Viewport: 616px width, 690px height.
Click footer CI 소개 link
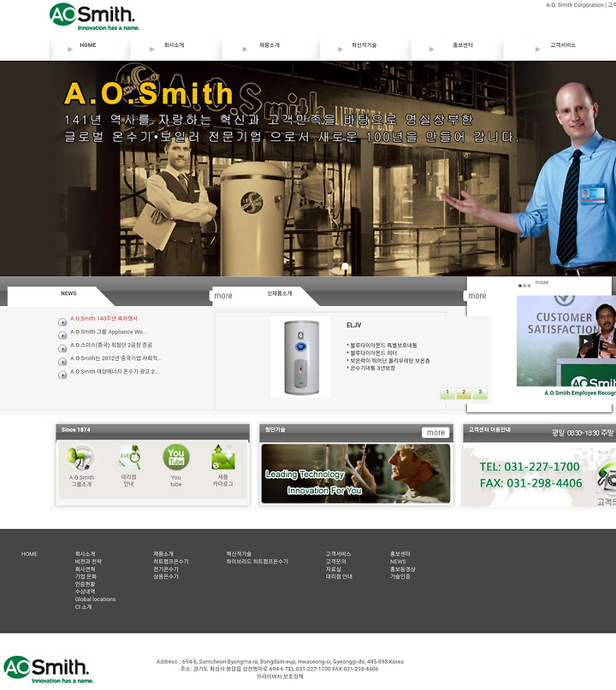(83, 607)
